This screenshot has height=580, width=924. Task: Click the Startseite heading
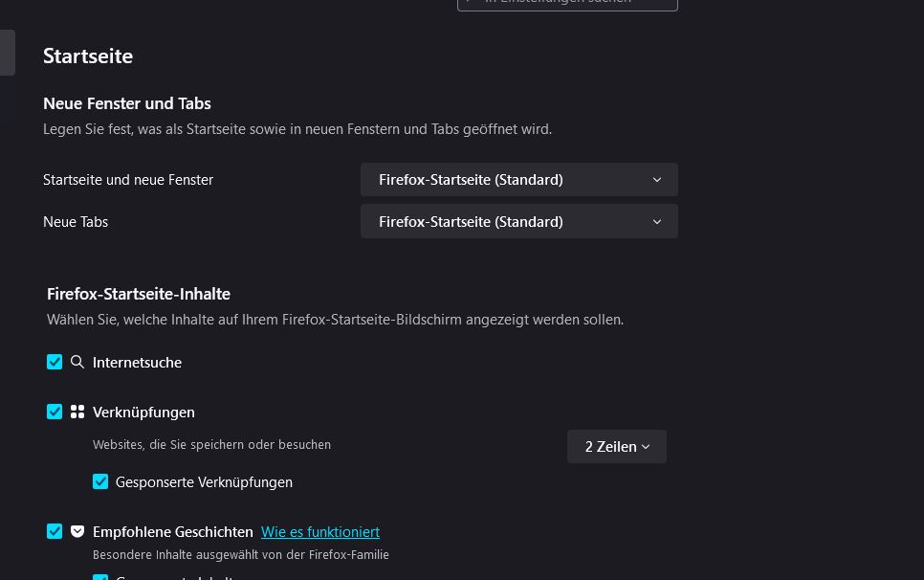click(x=88, y=56)
